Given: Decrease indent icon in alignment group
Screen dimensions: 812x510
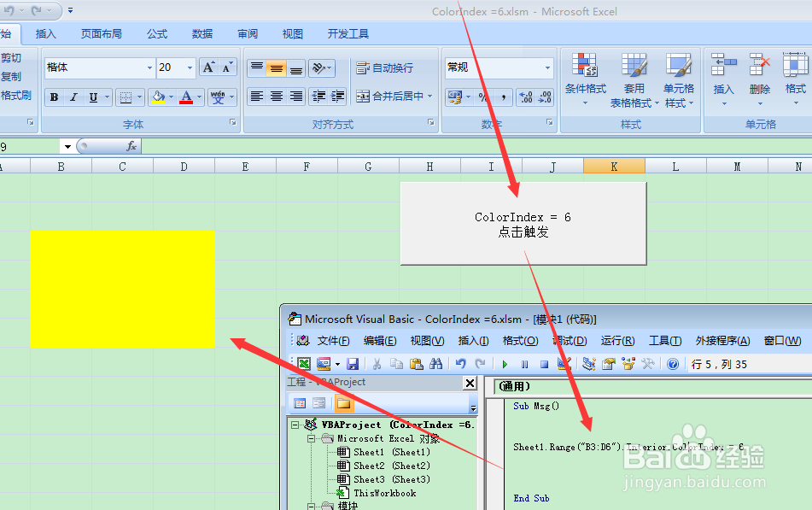Looking at the screenshot, I should point(318,97).
